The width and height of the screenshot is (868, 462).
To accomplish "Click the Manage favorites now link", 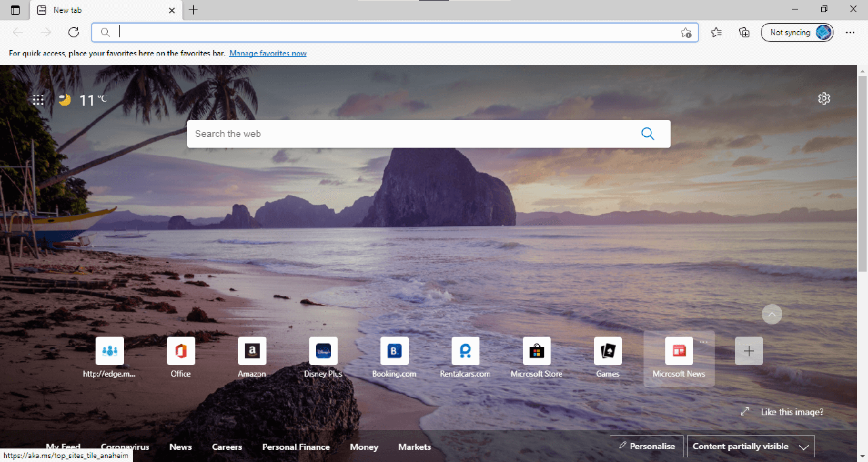I will point(268,54).
